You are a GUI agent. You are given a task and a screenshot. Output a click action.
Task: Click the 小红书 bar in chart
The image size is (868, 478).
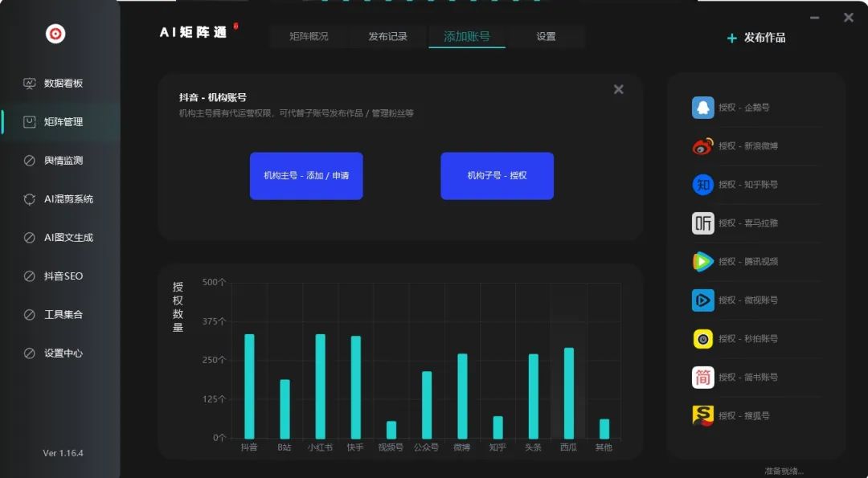click(320, 386)
